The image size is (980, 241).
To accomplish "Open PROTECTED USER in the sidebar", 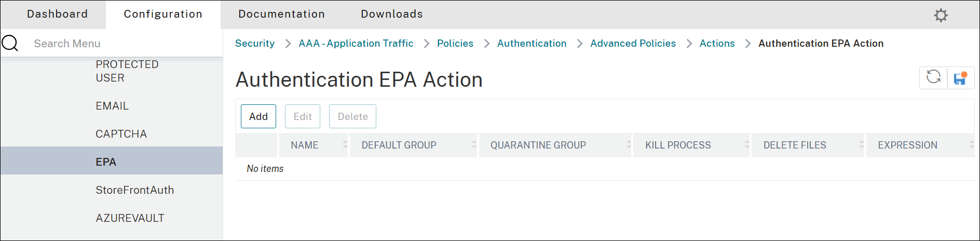I will click(x=127, y=71).
